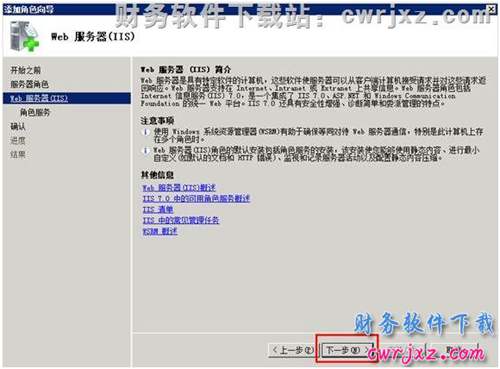Continue with 下一步 button
The height and width of the screenshot is (369, 500).
347,350
